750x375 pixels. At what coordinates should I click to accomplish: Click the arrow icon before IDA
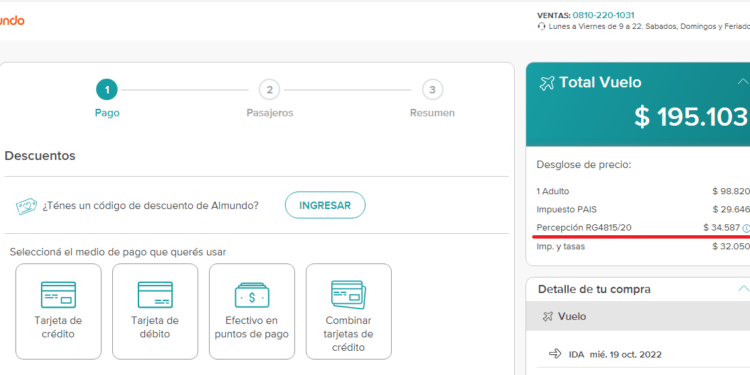[555, 354]
